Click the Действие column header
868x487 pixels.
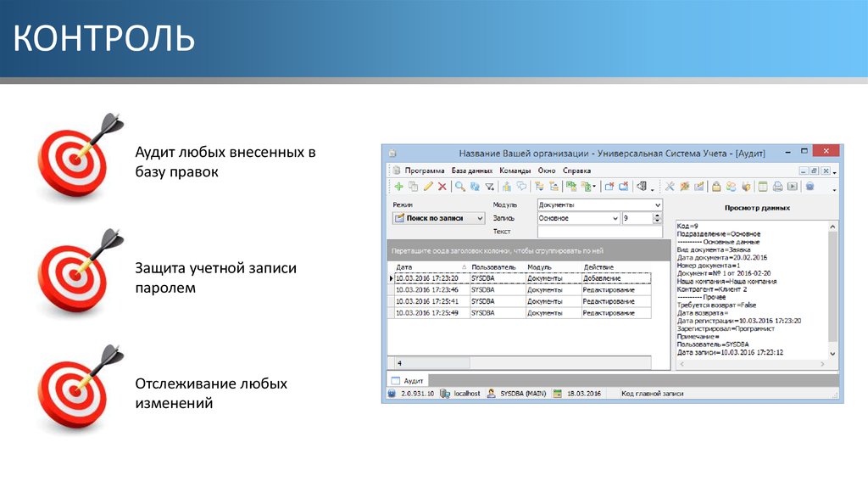pos(615,266)
